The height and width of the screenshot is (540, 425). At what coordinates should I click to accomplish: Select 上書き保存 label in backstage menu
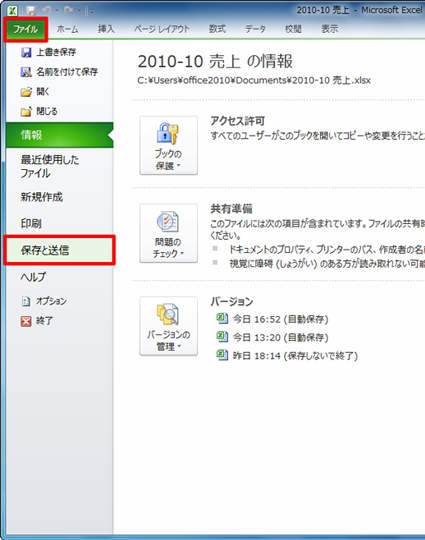click(x=56, y=52)
